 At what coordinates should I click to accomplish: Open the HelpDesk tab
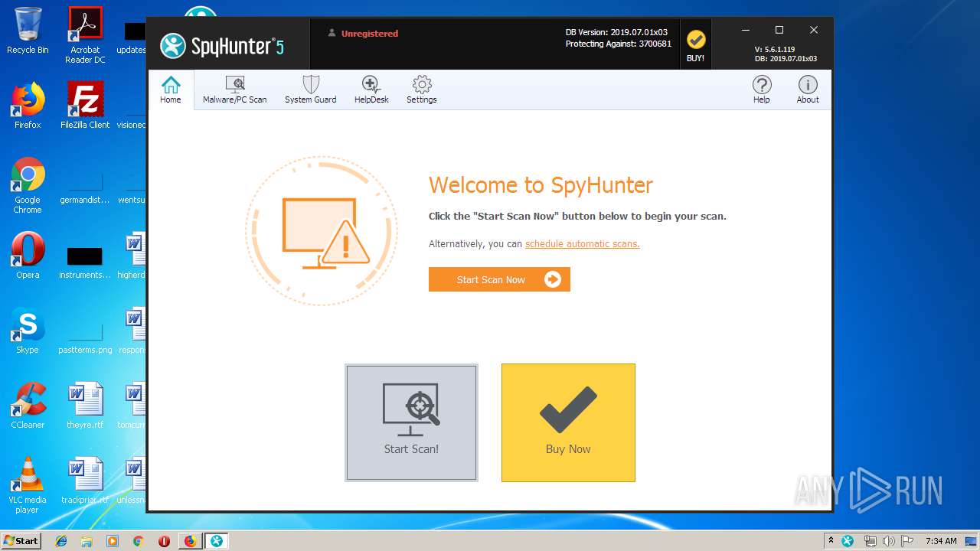[371, 90]
